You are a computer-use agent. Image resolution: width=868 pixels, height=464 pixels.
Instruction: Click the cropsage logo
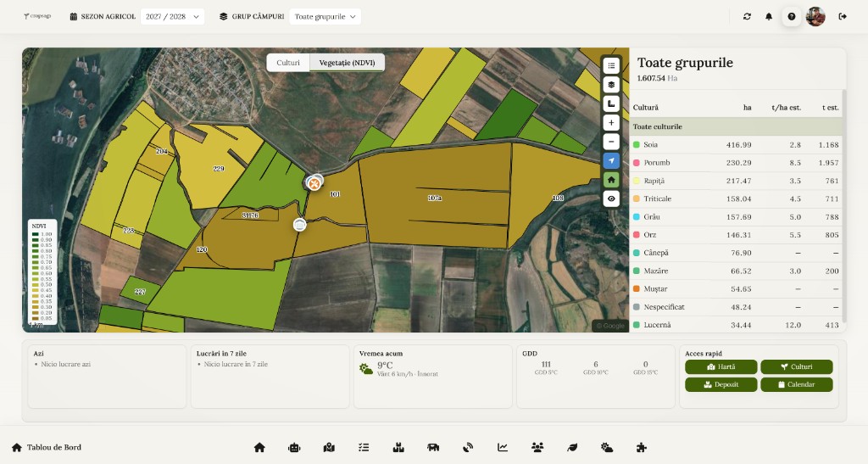click(x=37, y=17)
